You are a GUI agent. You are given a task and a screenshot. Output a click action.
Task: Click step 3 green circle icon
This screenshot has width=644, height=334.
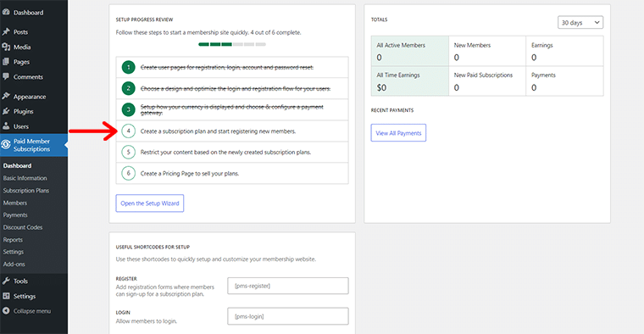click(129, 109)
